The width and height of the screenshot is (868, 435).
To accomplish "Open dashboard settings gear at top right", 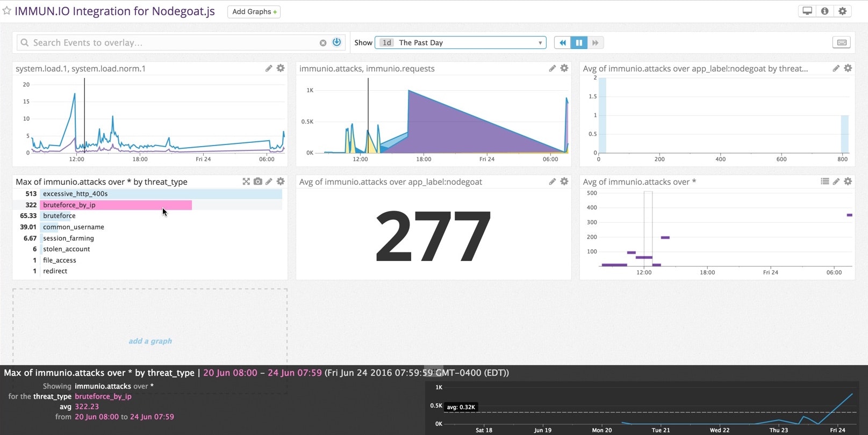I will 842,11.
